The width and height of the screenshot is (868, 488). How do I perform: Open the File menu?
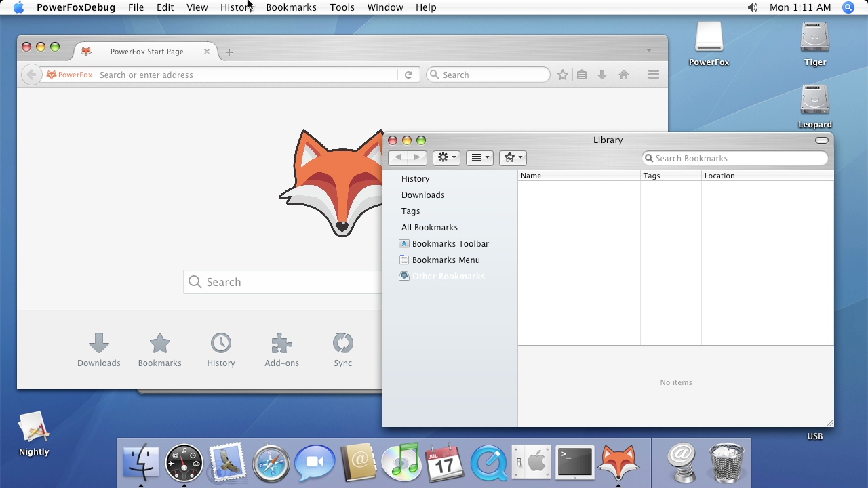click(x=136, y=7)
